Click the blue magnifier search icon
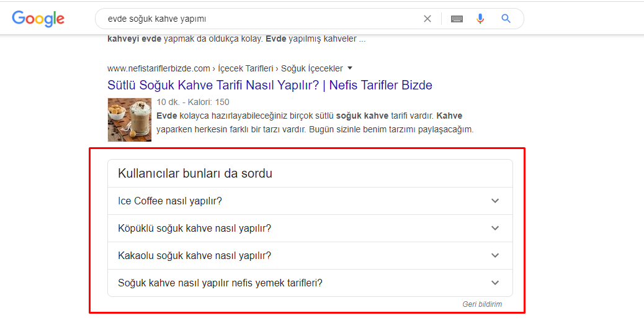Image resolution: width=644 pixels, height=323 pixels. (x=506, y=19)
